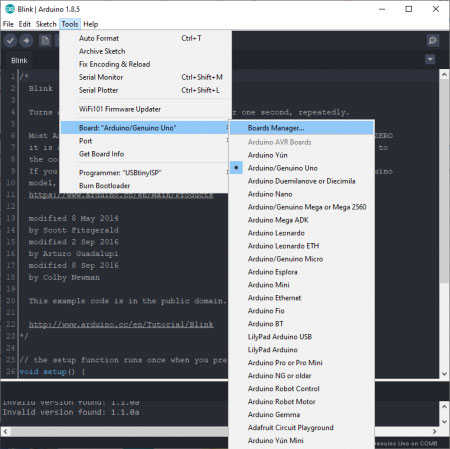Close the Tools menu header
Image resolution: width=450 pixels, height=449 pixels.
pyautogui.click(x=70, y=24)
